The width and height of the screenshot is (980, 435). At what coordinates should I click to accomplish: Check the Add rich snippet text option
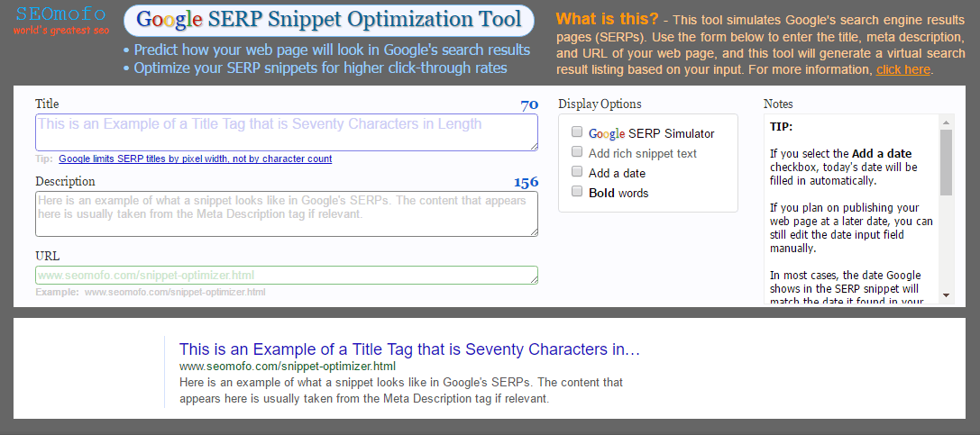coord(577,152)
